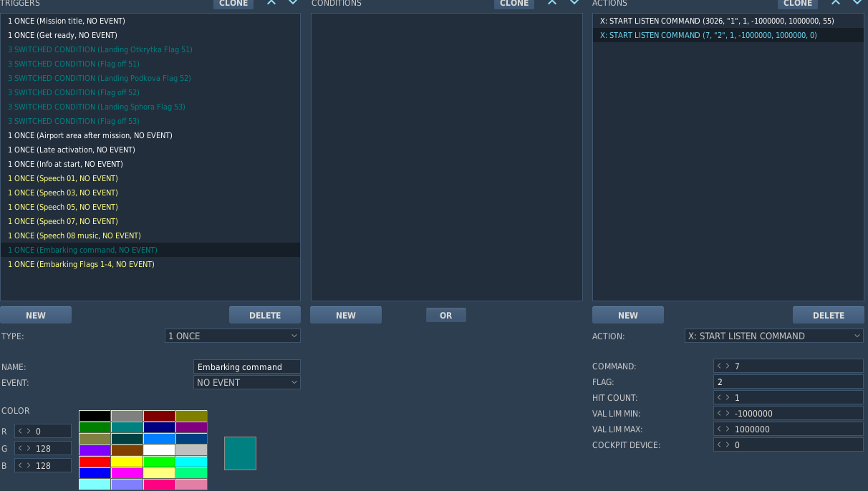Select 'Flag off 52' trigger row
Image resolution: width=868 pixels, height=491 pixels.
click(150, 92)
